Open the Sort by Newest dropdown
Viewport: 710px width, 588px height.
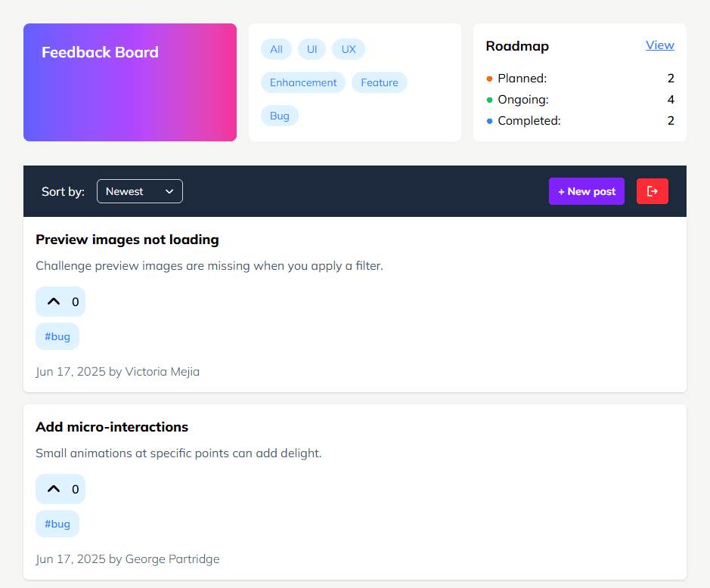tap(139, 191)
